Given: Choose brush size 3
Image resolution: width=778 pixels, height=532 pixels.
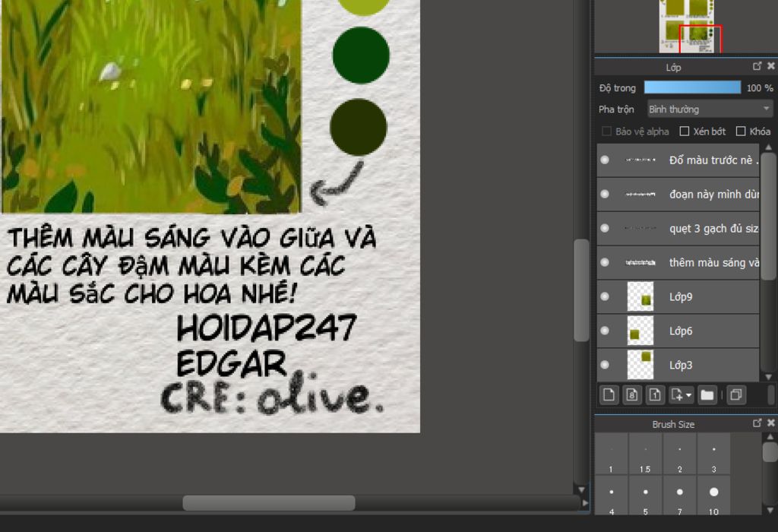Looking at the screenshot, I should pyautogui.click(x=713, y=454).
